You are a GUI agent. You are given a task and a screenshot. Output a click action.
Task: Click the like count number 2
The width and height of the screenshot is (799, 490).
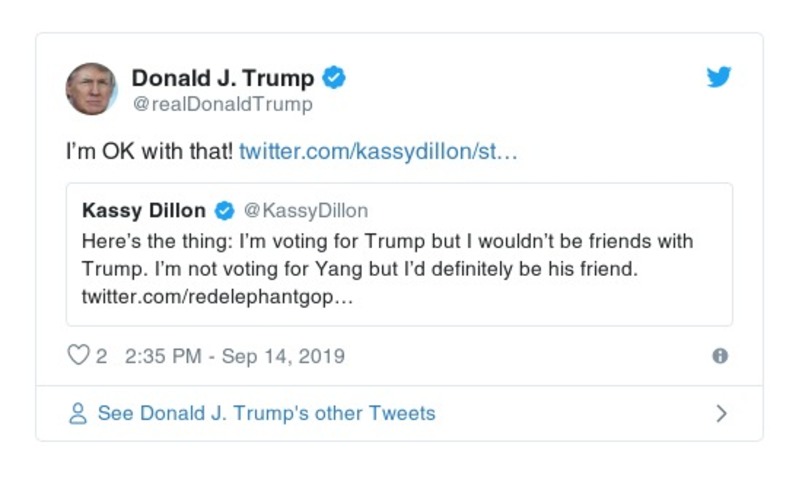point(101,356)
